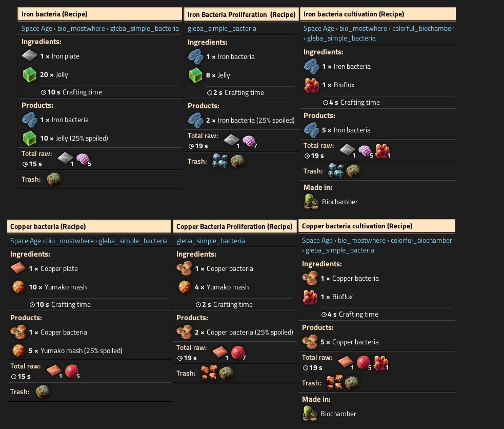Select the Iron Bacteria Proliferation (Recipe) header
The width and height of the screenshot is (504, 429).
coord(241,14)
